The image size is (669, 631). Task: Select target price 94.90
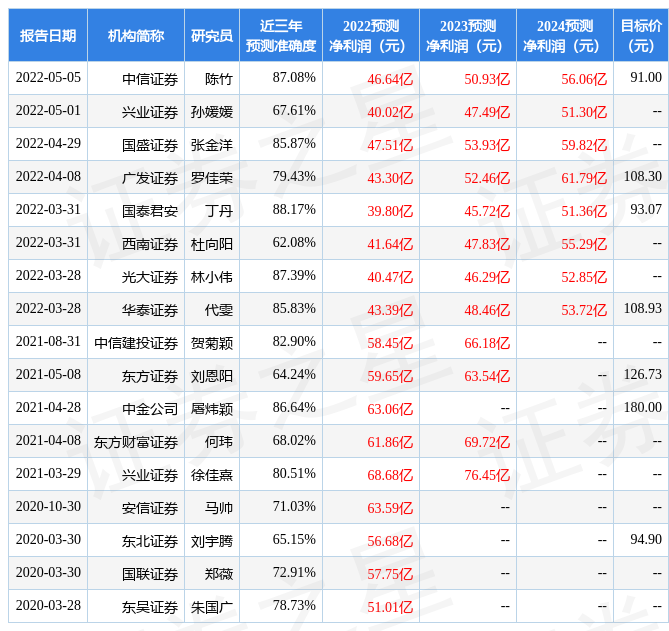pyautogui.click(x=646, y=540)
